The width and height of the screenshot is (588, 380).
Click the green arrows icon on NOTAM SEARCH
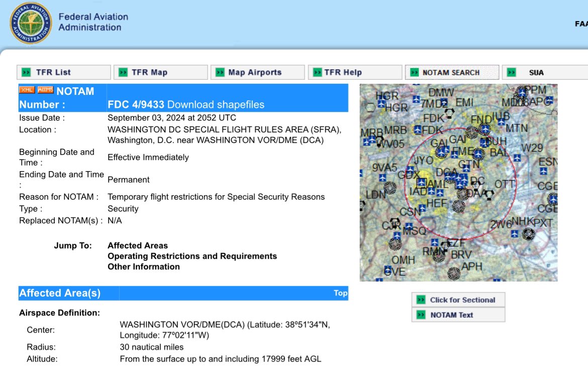415,72
